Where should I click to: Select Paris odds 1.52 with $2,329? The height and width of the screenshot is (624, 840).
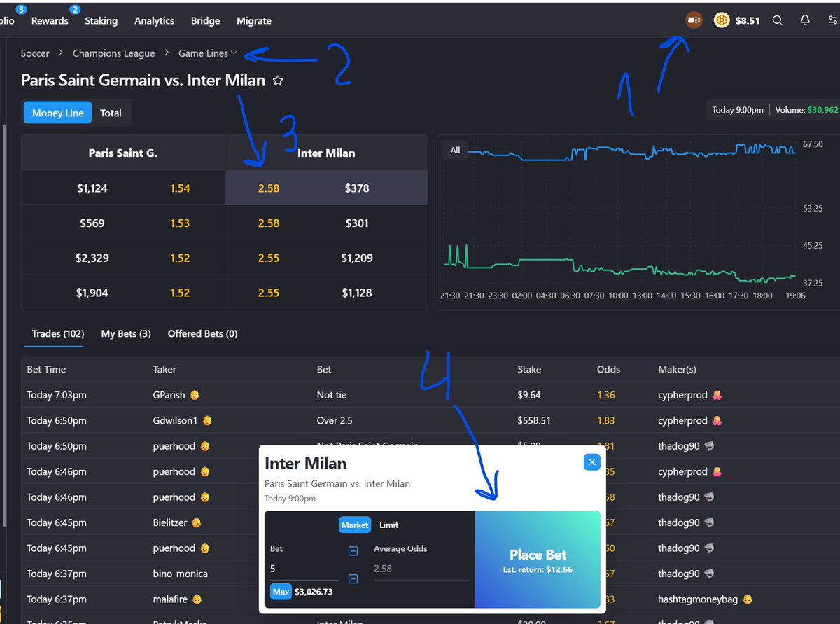coord(180,258)
